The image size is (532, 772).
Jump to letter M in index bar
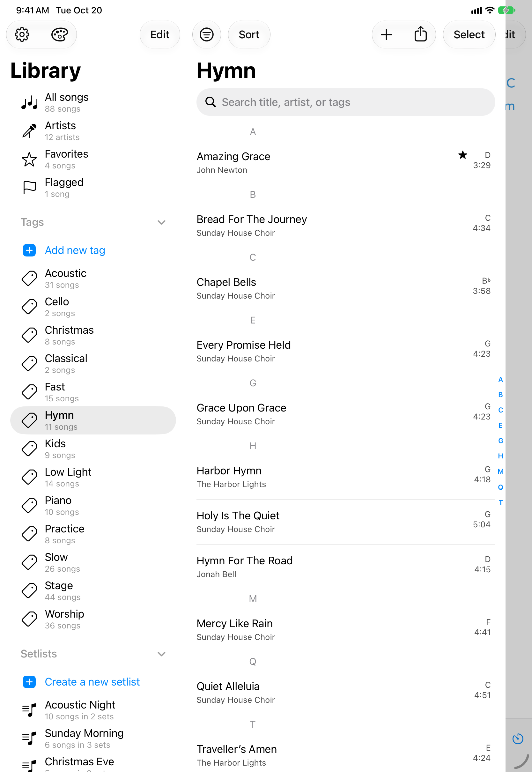pos(500,471)
